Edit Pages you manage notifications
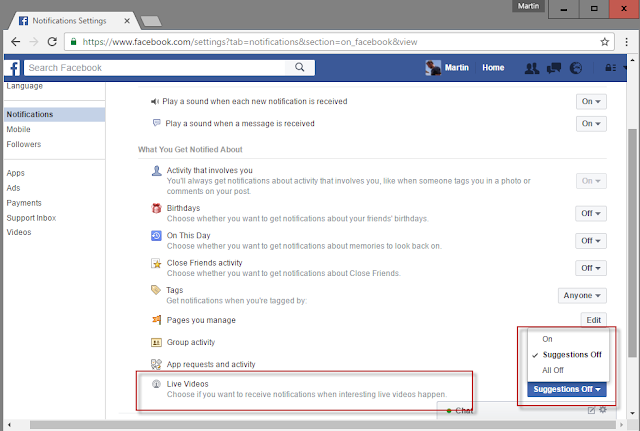Screen dimensions: 640x431 (x=593, y=320)
